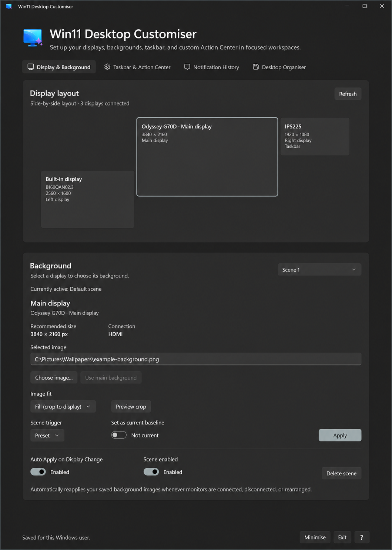The height and width of the screenshot is (550, 392).
Task: Click the speech bubble icon beside Notification History
Action: coord(187,67)
